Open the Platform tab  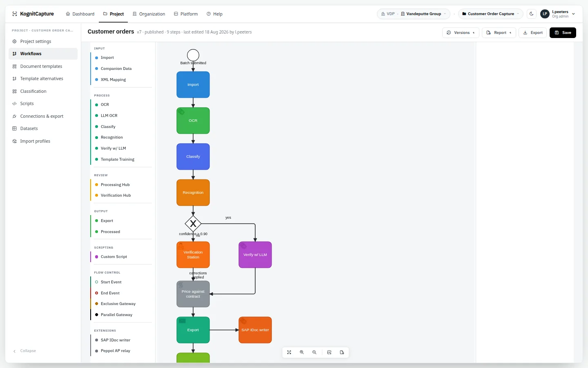186,14
